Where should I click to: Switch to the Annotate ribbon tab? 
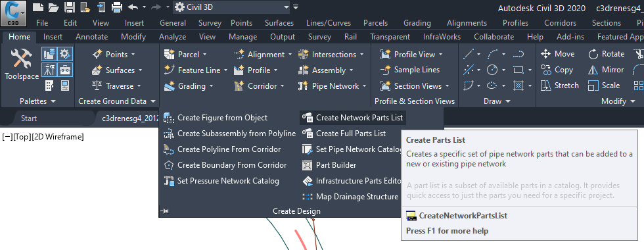click(x=91, y=37)
